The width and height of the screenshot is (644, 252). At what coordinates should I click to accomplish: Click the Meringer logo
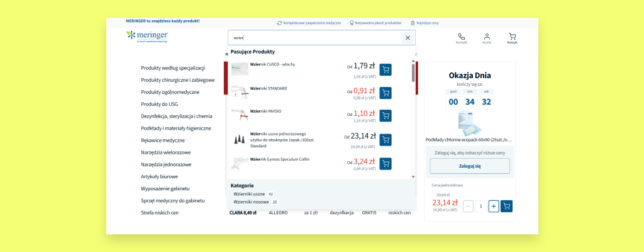point(147,37)
